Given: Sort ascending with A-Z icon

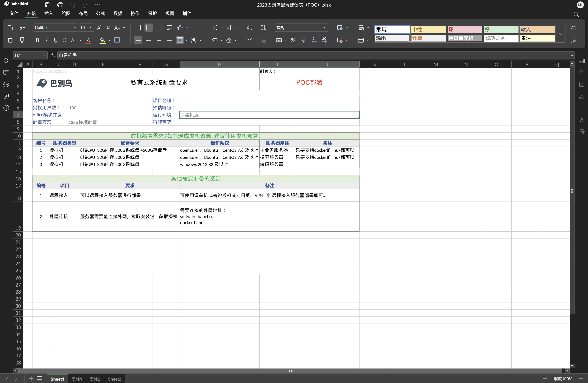Looking at the screenshot, I should coord(250,28).
